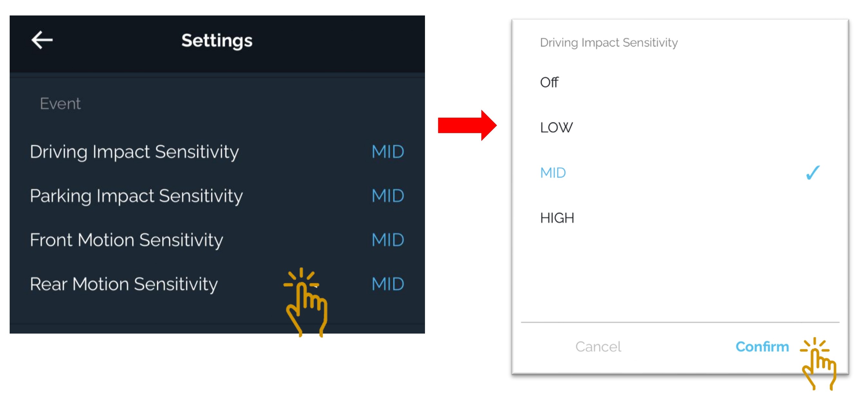This screenshot has height=399, width=868.
Task: Select the MID sensitivity option
Action: [680, 172]
